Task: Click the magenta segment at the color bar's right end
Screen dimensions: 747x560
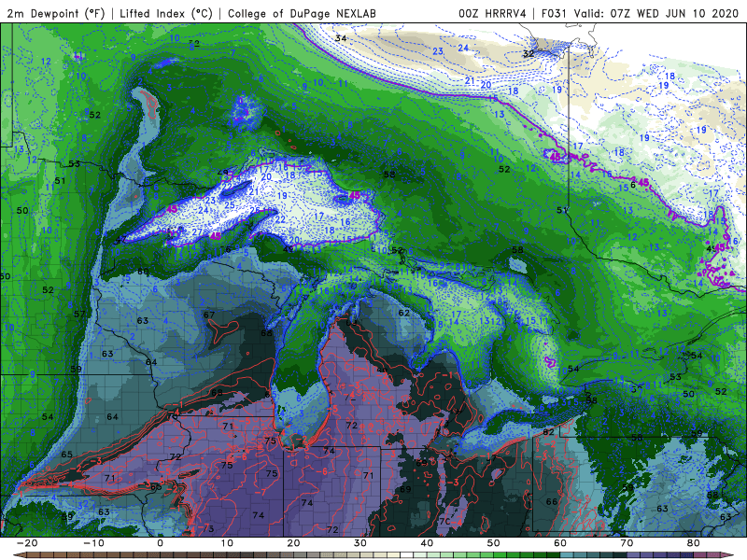Action: pos(713,554)
